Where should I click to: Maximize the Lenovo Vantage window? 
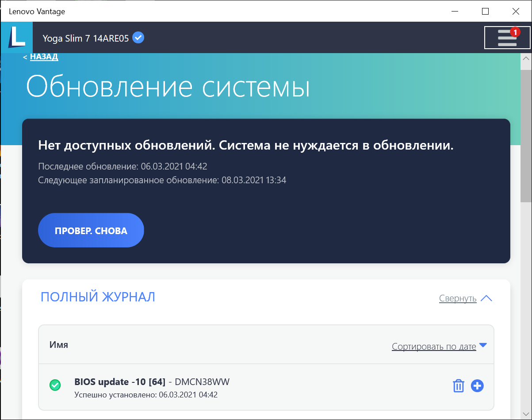click(485, 11)
